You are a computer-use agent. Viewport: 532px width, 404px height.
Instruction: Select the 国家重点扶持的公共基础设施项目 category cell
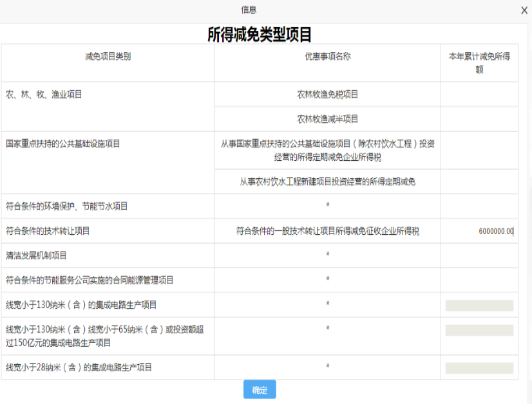[108, 163]
